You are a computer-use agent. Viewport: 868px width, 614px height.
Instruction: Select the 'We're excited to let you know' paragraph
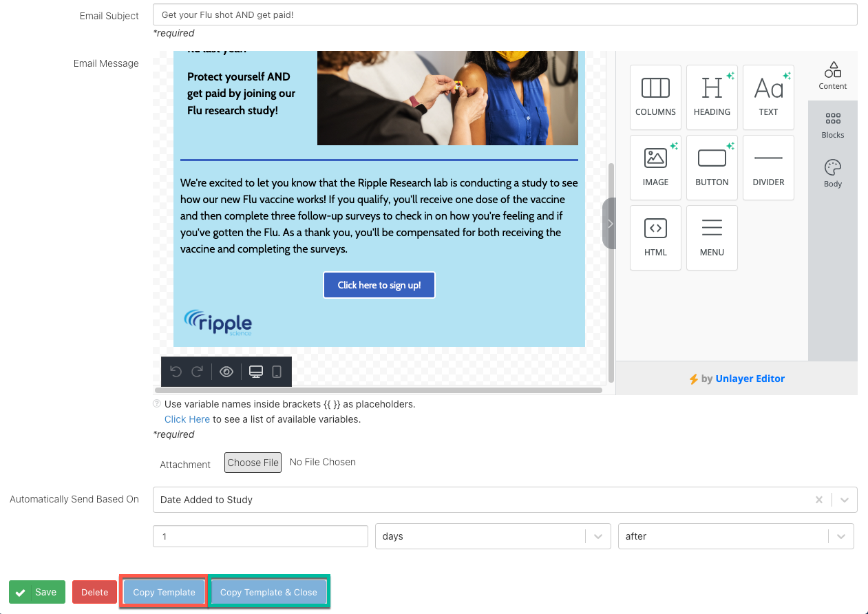379,216
